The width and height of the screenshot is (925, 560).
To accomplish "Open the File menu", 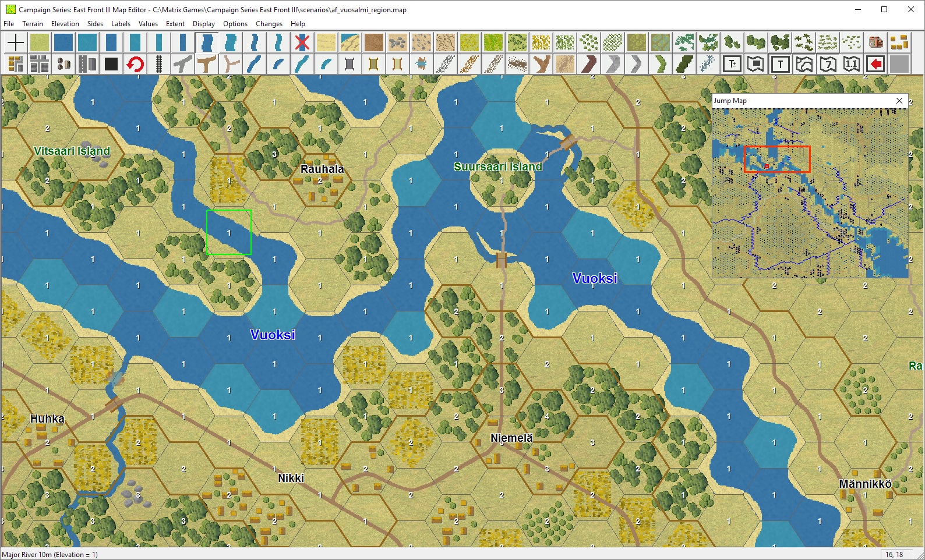I will click(9, 24).
